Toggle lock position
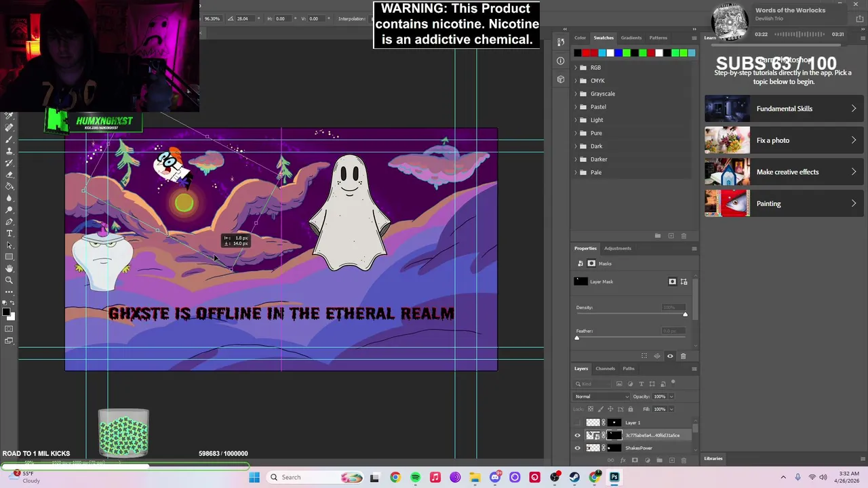Image resolution: width=868 pixels, height=488 pixels. pos(610,409)
